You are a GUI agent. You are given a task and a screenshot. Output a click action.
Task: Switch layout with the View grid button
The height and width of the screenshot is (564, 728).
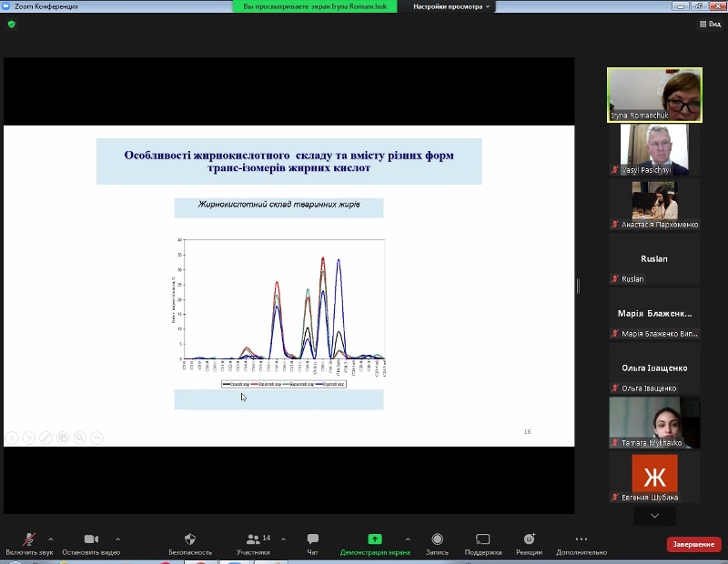click(x=710, y=24)
